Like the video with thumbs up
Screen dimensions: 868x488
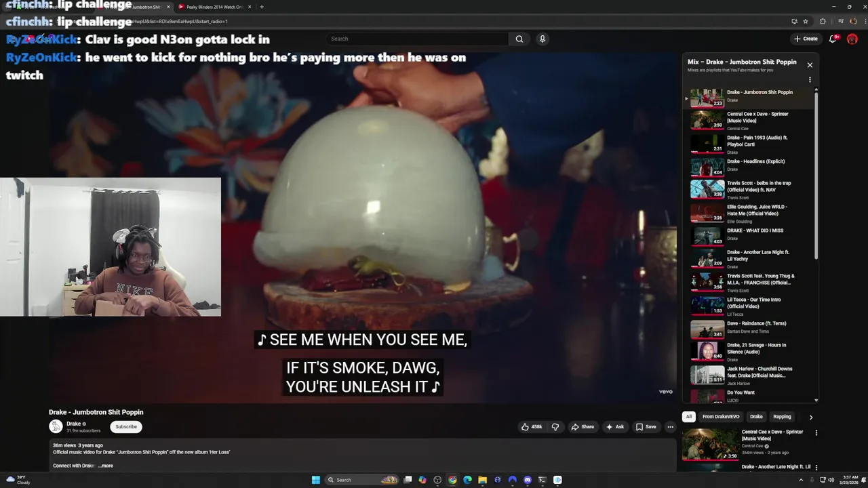[x=532, y=427]
